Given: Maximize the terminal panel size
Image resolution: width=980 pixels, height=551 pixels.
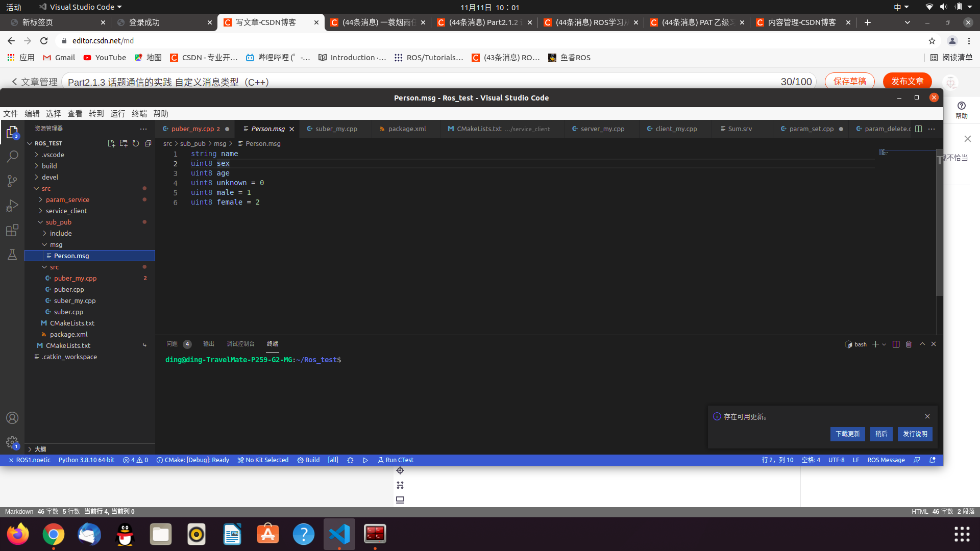Looking at the screenshot, I should pyautogui.click(x=922, y=344).
